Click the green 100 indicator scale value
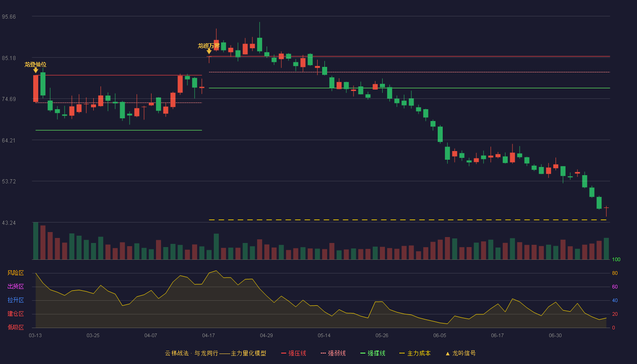Image resolution: width=637 pixels, height=364 pixels. coord(616,260)
